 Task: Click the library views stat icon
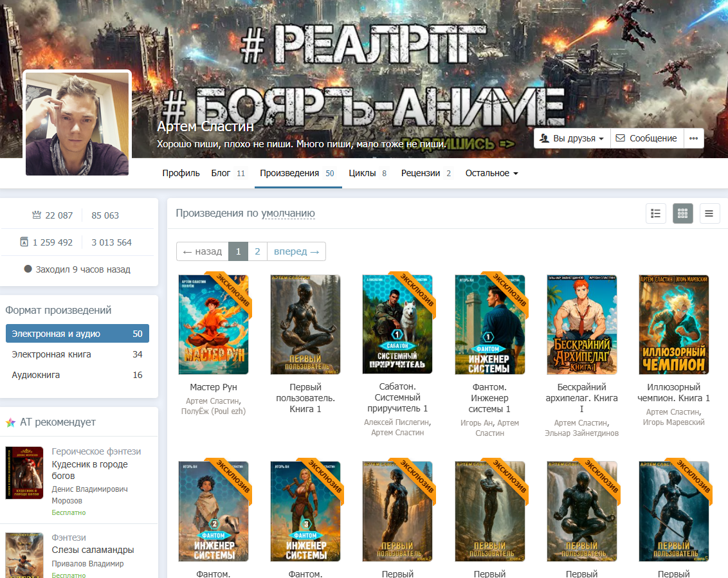(x=24, y=242)
